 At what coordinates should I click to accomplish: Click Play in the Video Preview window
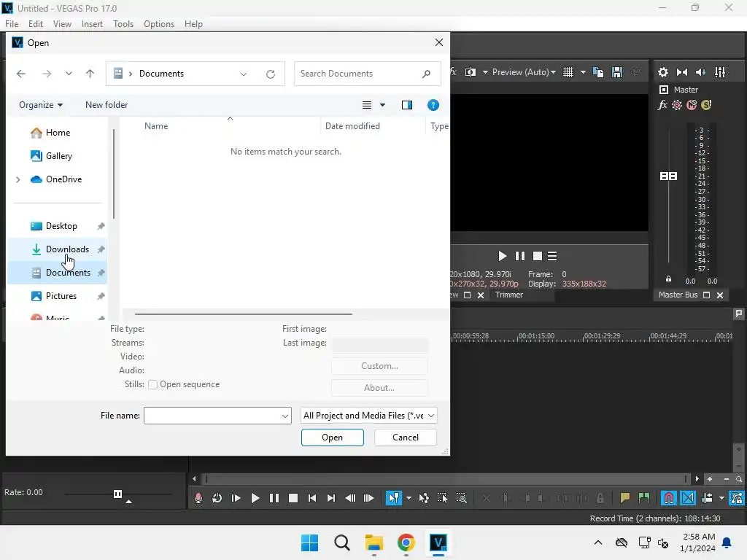(502, 256)
